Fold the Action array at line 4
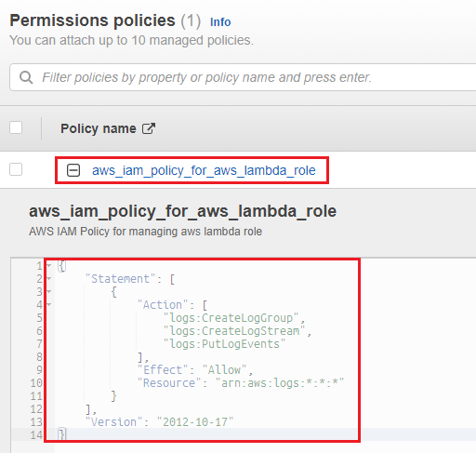Screen dimensions: 476x453 (49, 304)
